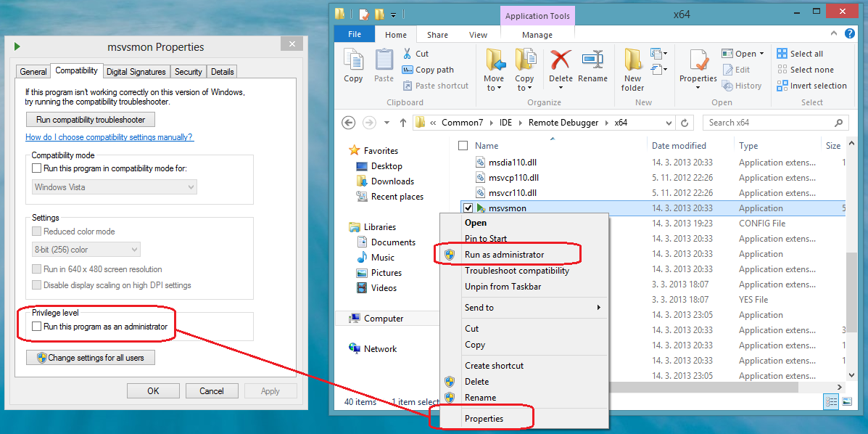Viewport: 868px width, 434px height.
Task: Enable Run this program in compatibility mode
Action: [36, 168]
